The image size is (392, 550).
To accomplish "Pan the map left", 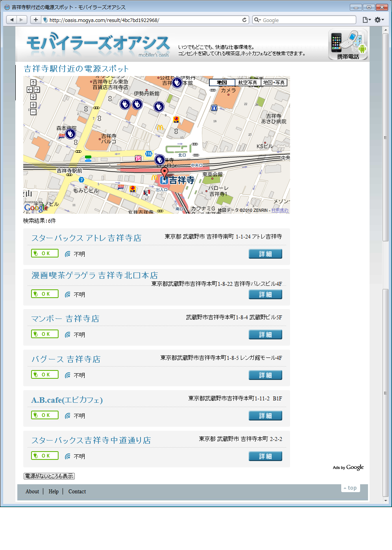I will click(x=30, y=90).
